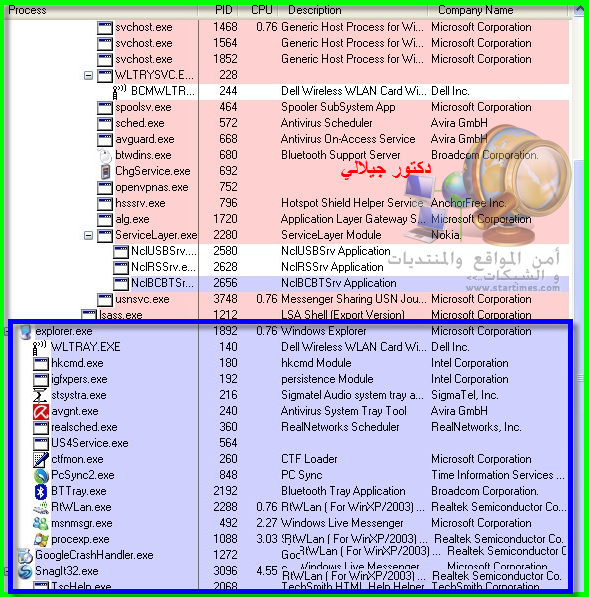589x597 pixels.
Task: Click the btwdins.exe Bluetooth server icon
Action: pyautogui.click(x=104, y=155)
